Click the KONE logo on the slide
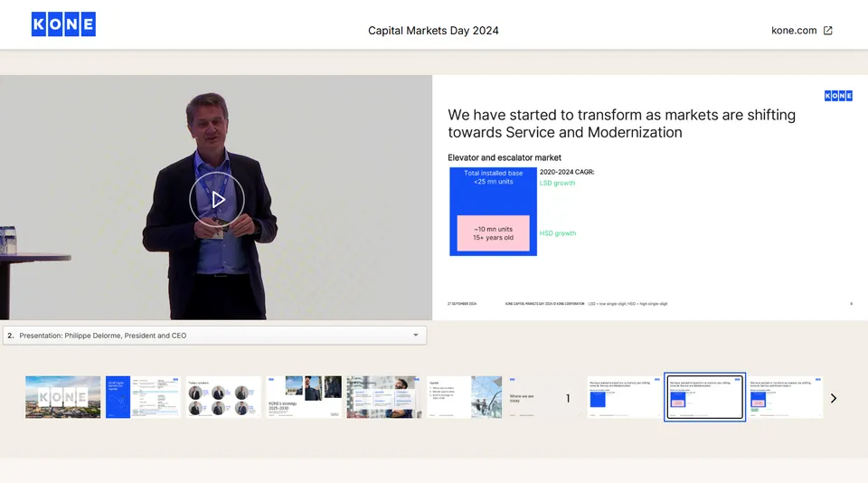The height and width of the screenshot is (483, 868). [838, 96]
